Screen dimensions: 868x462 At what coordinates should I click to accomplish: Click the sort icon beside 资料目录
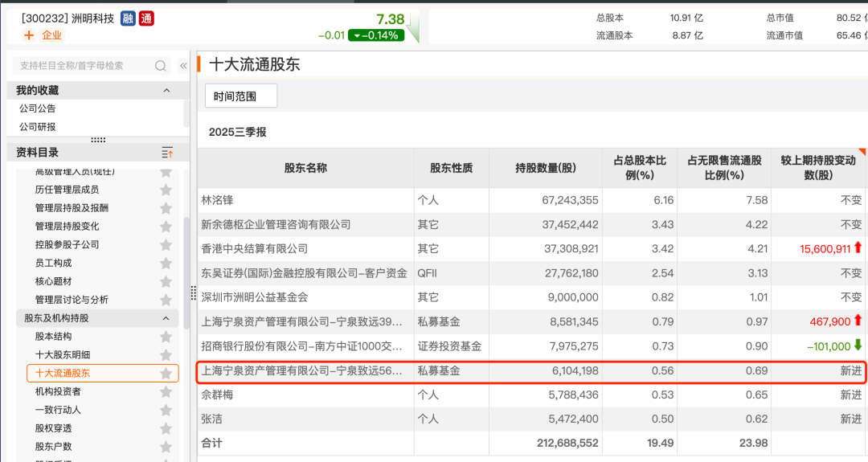pyautogui.click(x=167, y=153)
